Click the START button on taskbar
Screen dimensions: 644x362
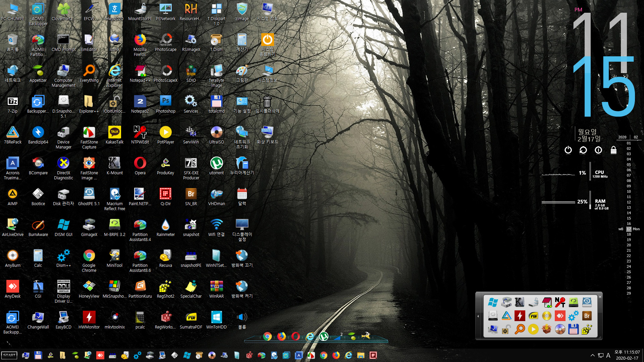pos(9,355)
